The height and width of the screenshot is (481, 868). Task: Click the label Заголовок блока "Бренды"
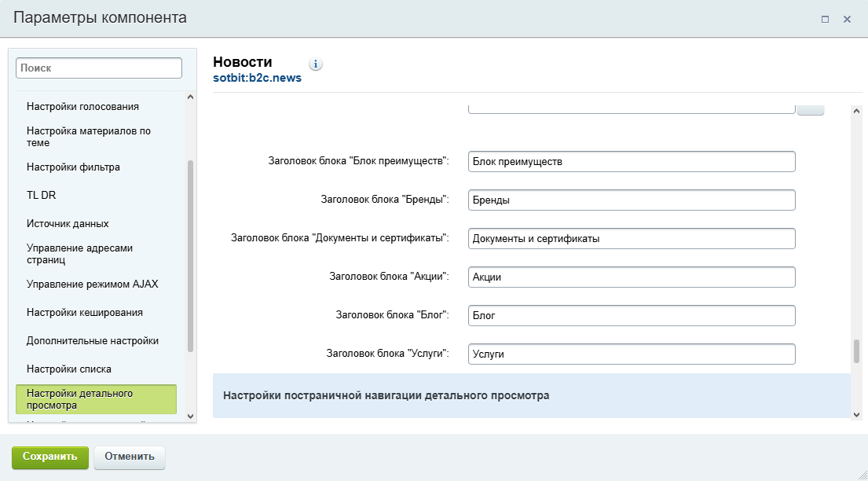click(385, 200)
